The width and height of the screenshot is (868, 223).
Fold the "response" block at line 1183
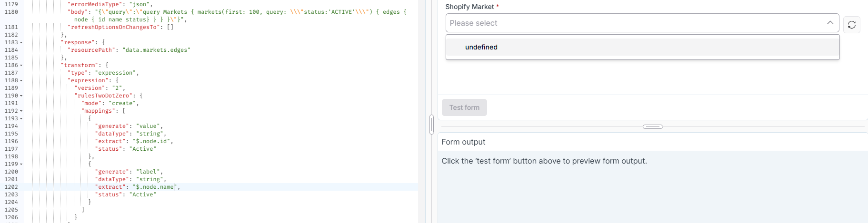[x=21, y=43]
